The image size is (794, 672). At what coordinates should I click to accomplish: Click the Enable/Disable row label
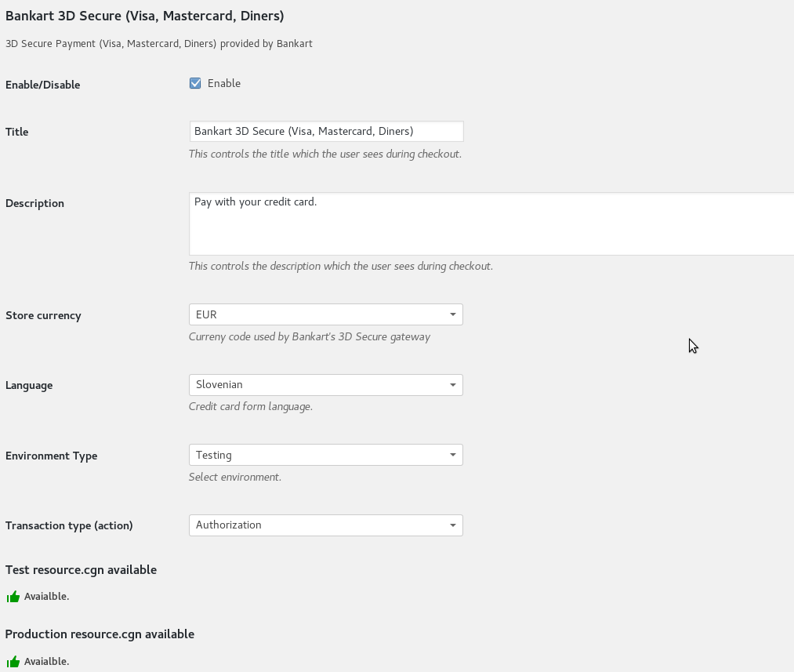[42, 85]
